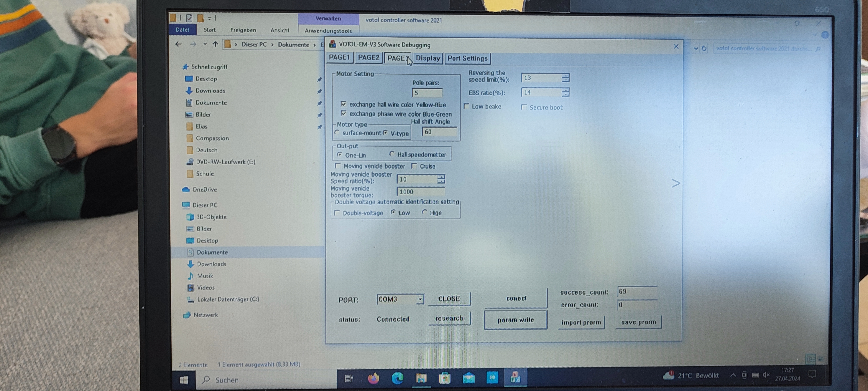868x391 pixels.
Task: Open Firefox from the taskbar
Action: (x=373, y=379)
